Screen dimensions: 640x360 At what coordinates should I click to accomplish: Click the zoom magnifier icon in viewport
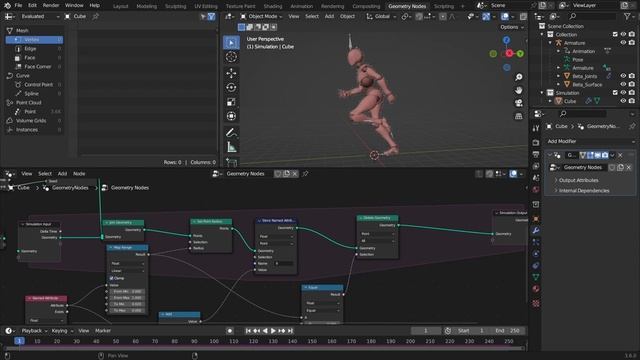518,77
